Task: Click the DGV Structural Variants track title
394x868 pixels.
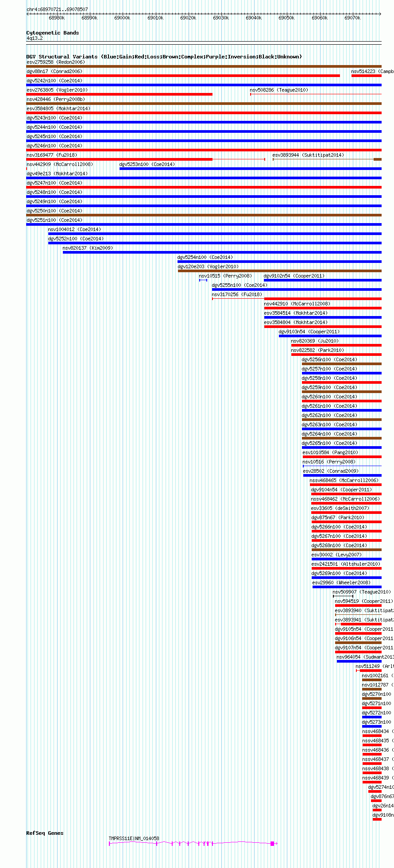Action: pos(164,57)
